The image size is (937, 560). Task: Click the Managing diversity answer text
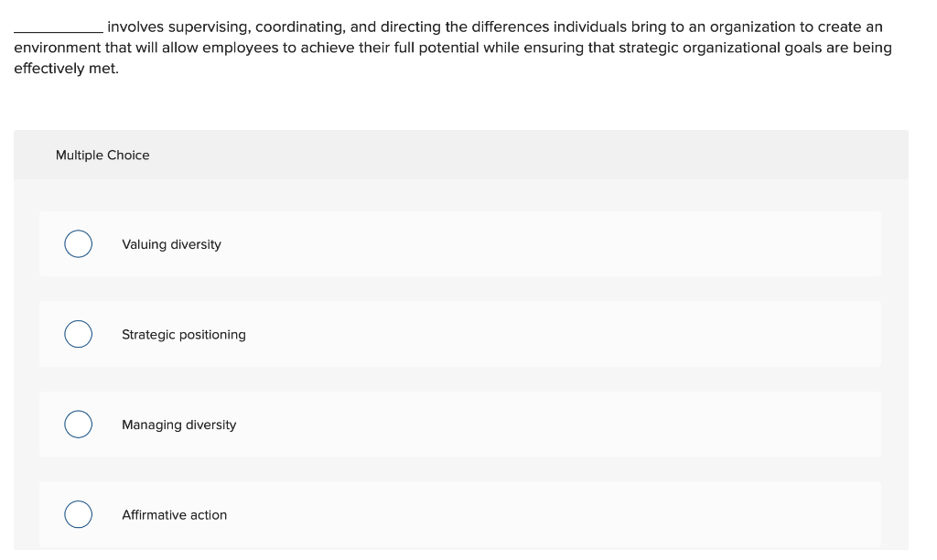(178, 424)
